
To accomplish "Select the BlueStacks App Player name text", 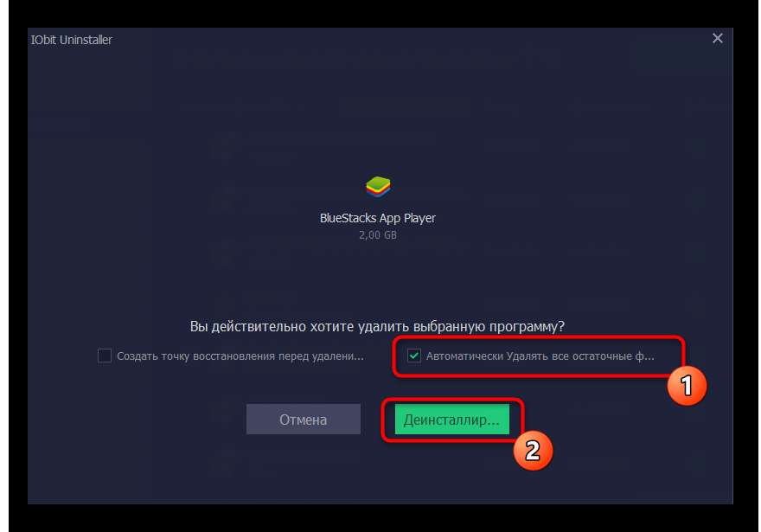I will (378, 218).
